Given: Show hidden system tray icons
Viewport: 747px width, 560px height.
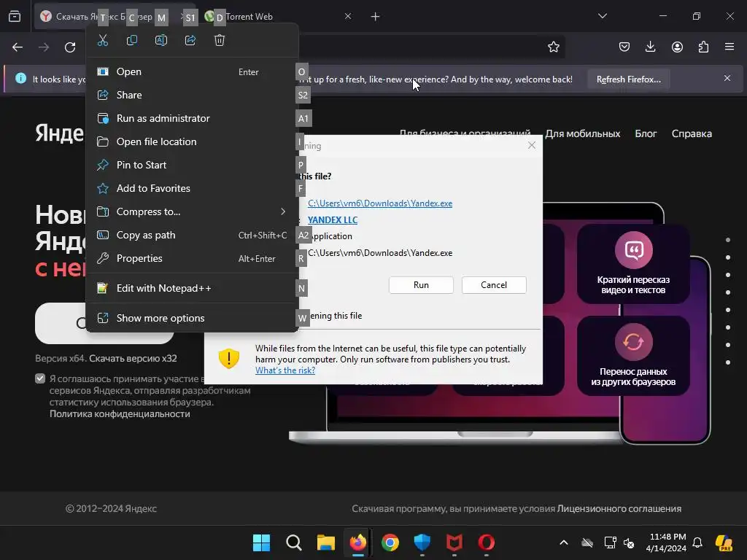Looking at the screenshot, I should (564, 542).
